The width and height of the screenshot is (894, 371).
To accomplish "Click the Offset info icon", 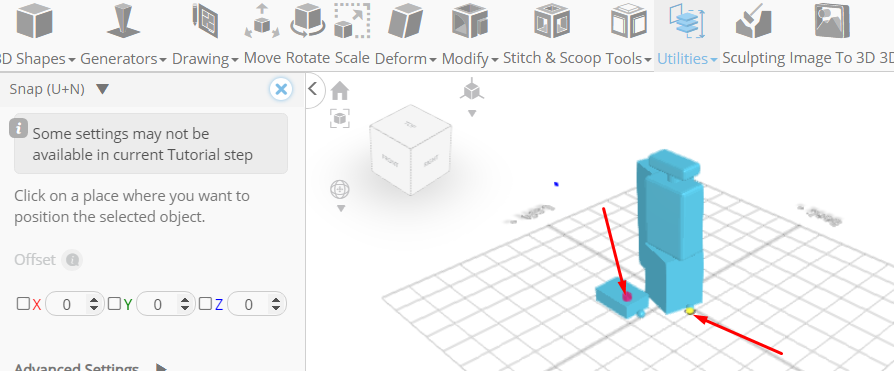I will pyautogui.click(x=72, y=260).
